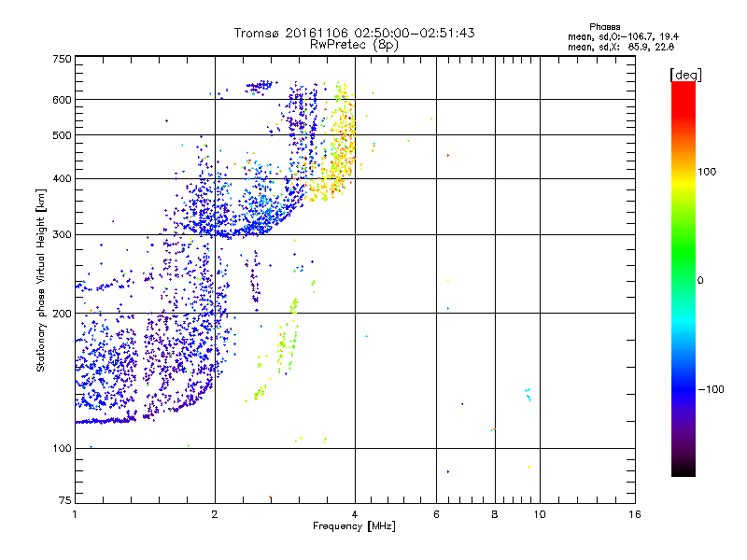Click y-axis tick label '750'

coord(62,59)
